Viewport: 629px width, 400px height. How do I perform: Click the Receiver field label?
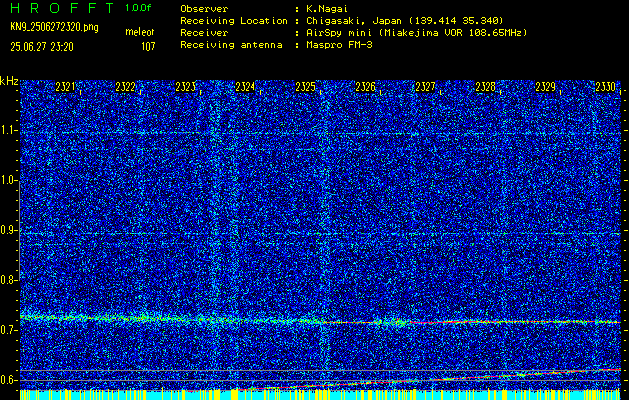[204, 32]
